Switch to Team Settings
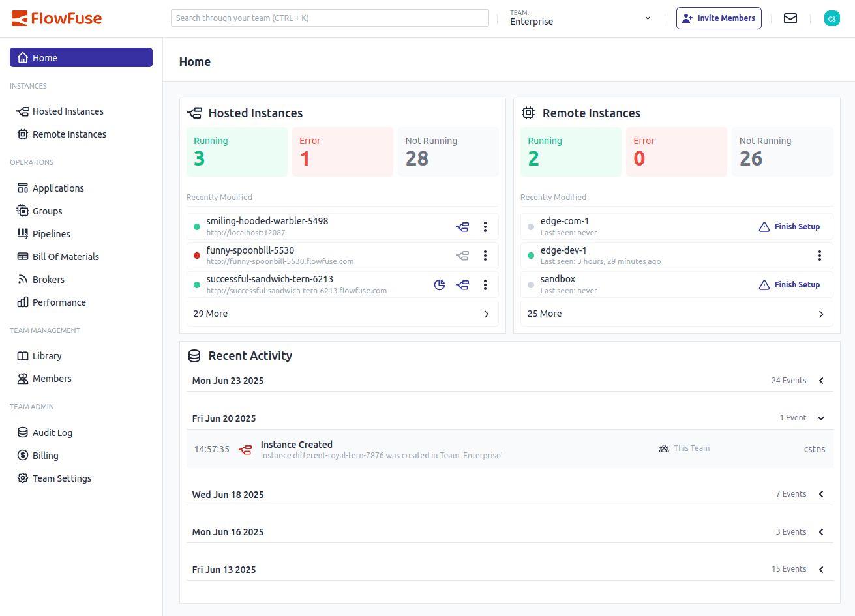This screenshot has height=616, width=855. 61,478
